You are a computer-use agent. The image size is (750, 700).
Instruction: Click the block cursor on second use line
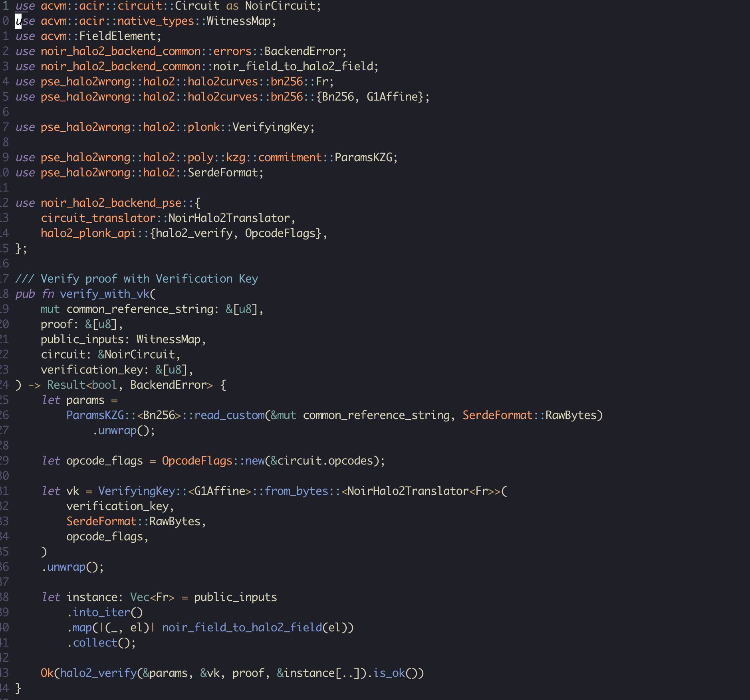pyautogui.click(x=18, y=21)
